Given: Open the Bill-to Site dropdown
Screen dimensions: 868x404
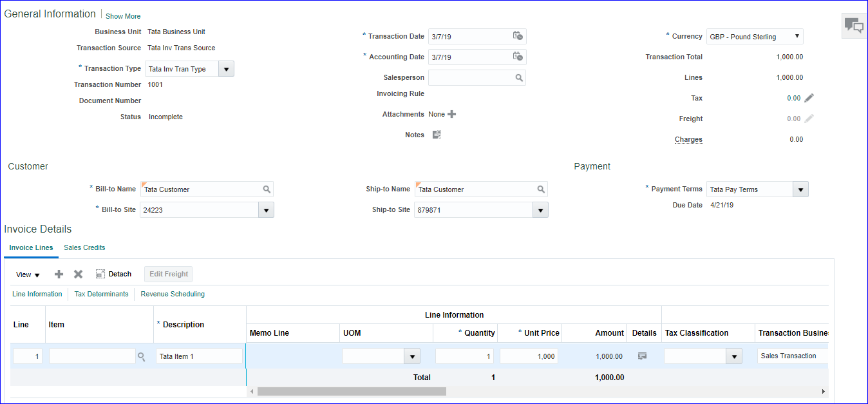Looking at the screenshot, I should [266, 210].
